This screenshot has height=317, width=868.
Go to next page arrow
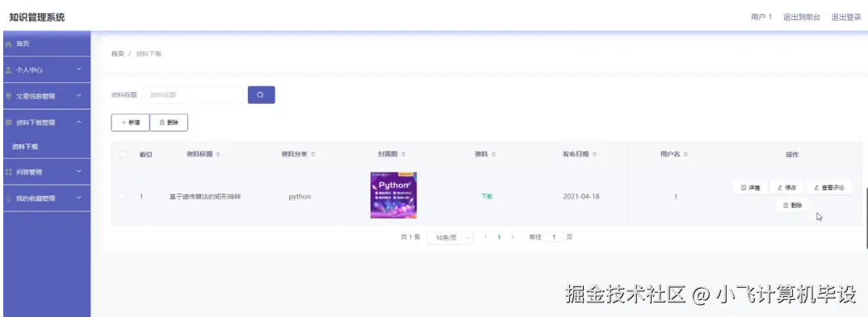coord(513,237)
